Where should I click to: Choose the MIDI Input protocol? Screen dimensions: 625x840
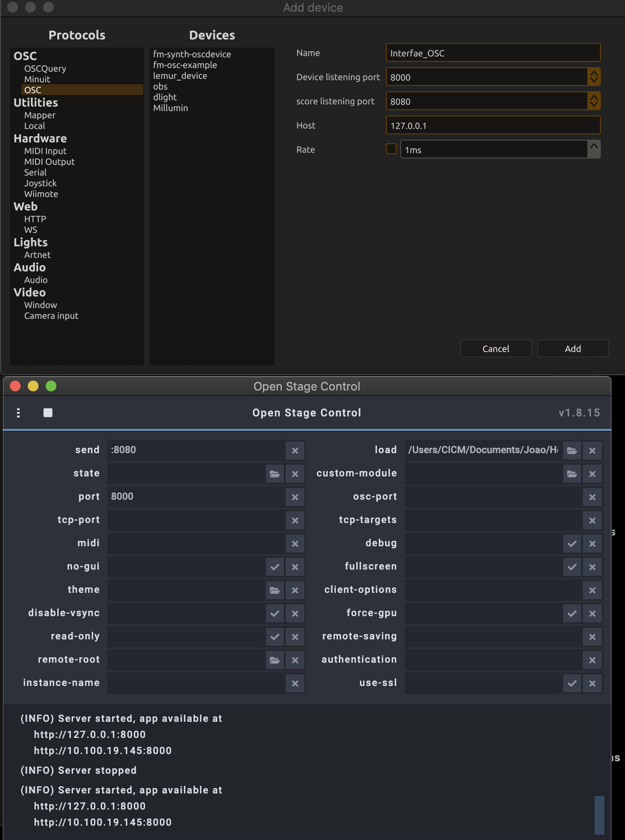pos(45,151)
